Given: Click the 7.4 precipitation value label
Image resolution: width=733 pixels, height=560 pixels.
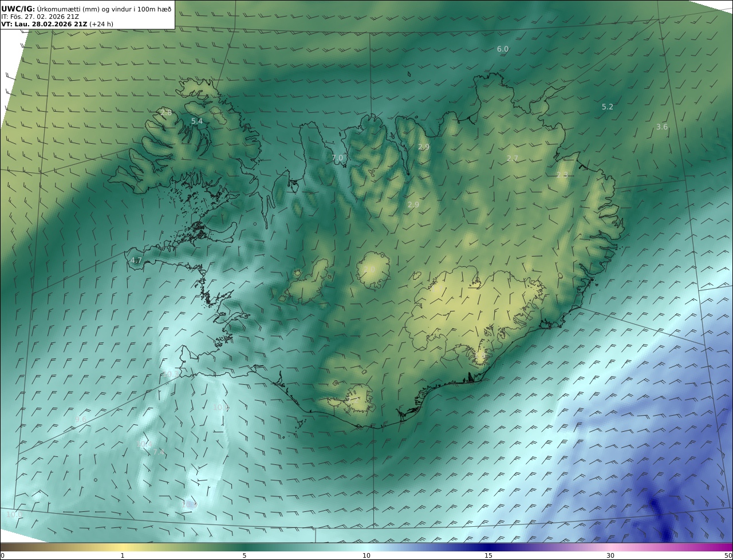Looking at the screenshot, I should tap(159, 452).
